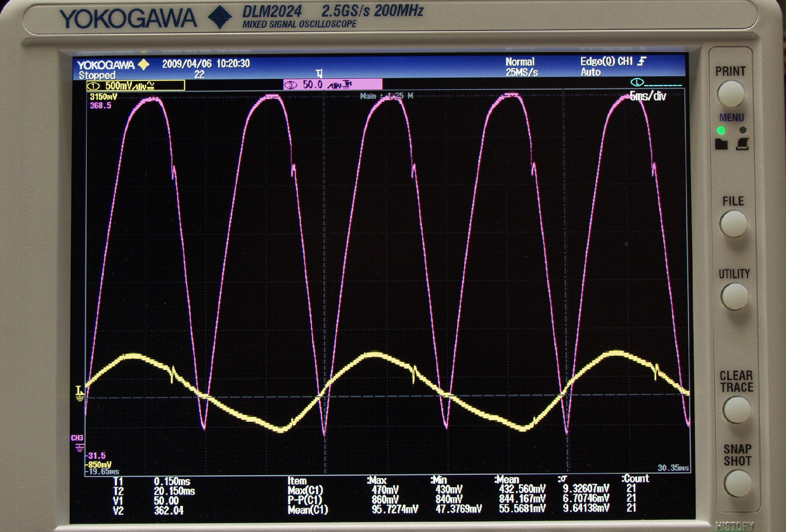Click the Stopped acquisition status text

pos(97,75)
